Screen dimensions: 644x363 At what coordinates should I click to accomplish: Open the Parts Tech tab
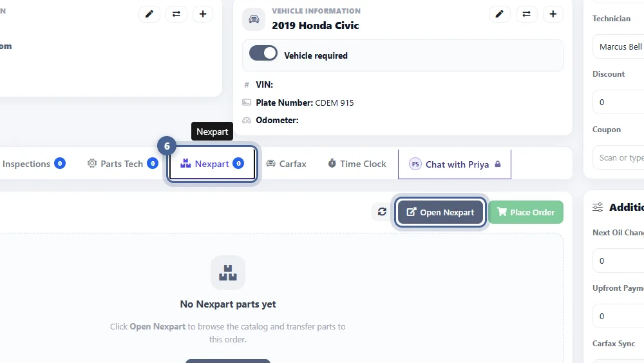[122, 164]
